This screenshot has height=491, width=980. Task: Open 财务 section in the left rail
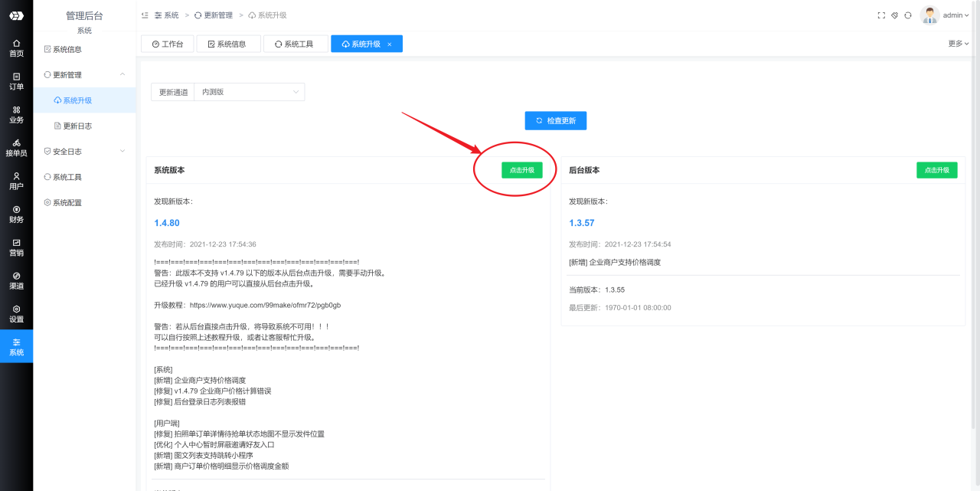(x=16, y=214)
